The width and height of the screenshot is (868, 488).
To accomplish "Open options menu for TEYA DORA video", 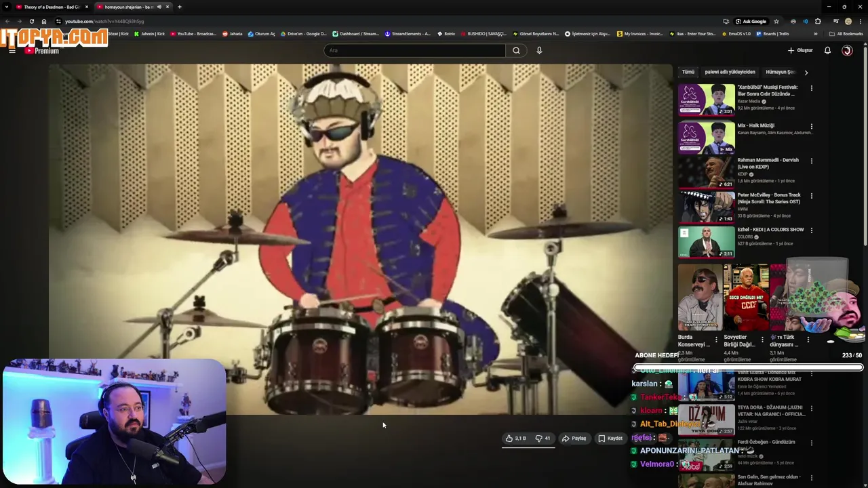I will [x=811, y=409].
